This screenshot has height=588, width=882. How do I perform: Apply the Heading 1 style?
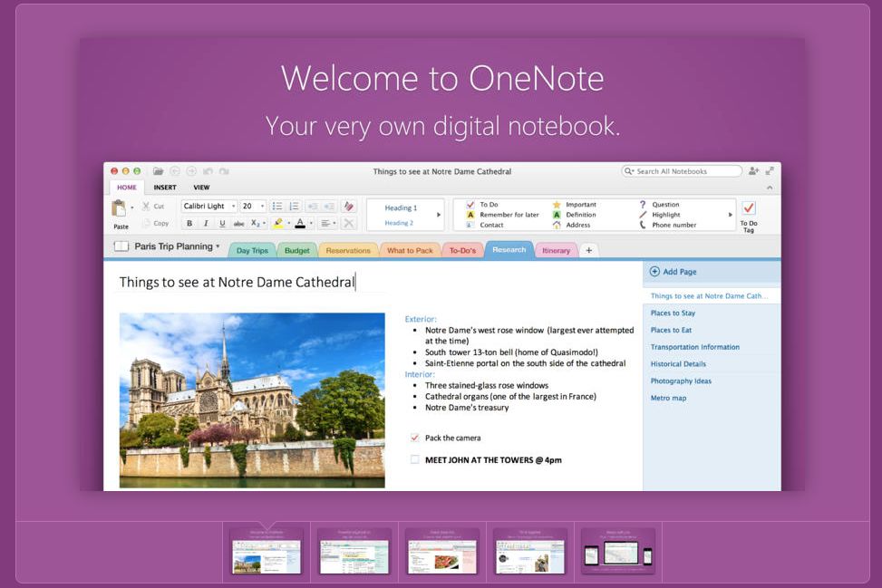(x=401, y=208)
